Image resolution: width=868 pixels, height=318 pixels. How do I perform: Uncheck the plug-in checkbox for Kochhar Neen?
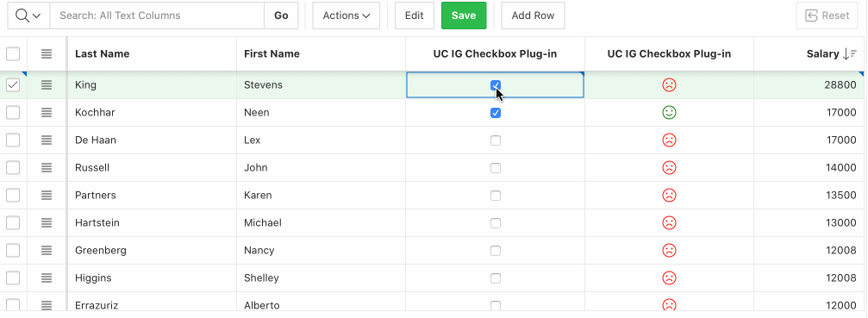click(496, 113)
